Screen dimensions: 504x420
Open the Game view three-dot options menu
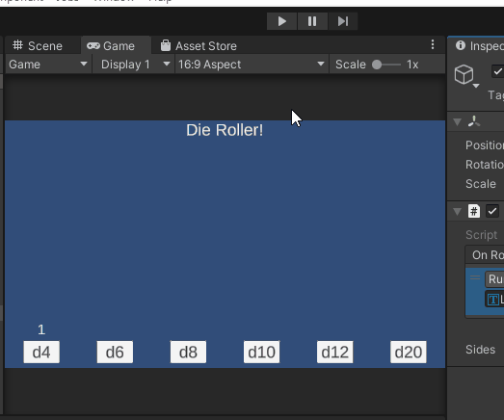coord(433,44)
